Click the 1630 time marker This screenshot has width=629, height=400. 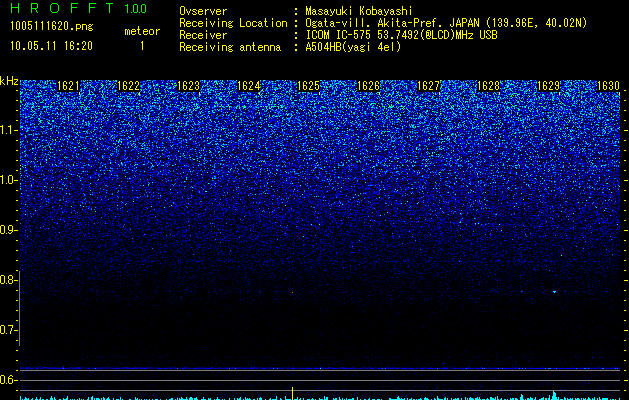click(609, 86)
